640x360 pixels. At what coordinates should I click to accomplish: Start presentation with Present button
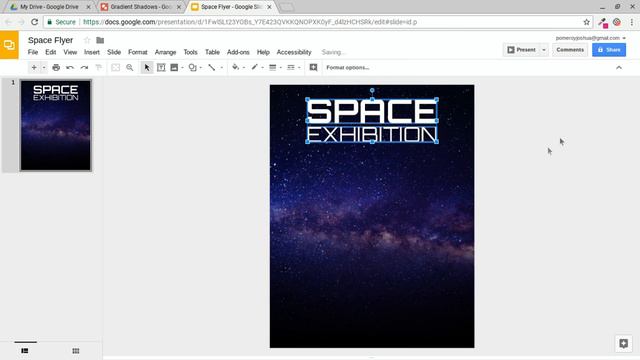[x=522, y=50]
